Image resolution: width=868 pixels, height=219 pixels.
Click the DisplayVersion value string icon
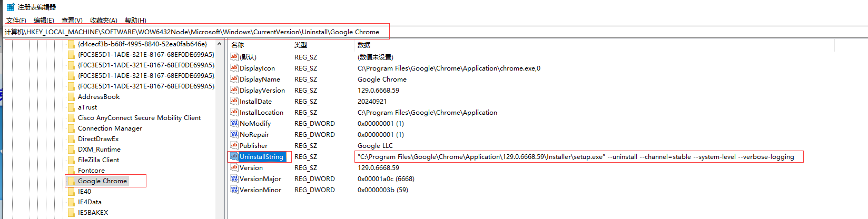(x=234, y=90)
